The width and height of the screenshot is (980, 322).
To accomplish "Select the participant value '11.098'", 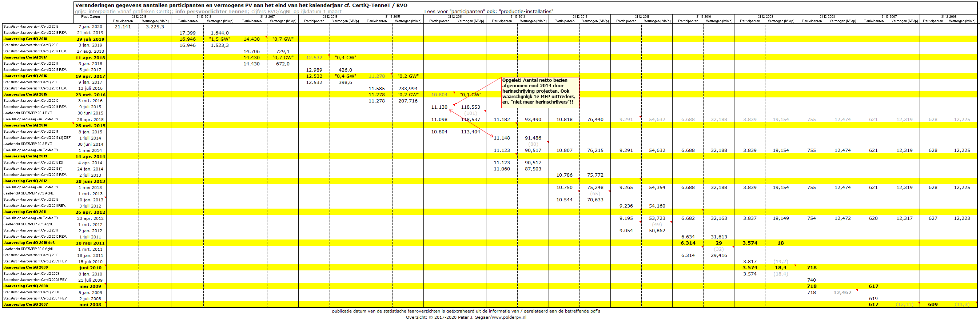I will pyautogui.click(x=439, y=120).
